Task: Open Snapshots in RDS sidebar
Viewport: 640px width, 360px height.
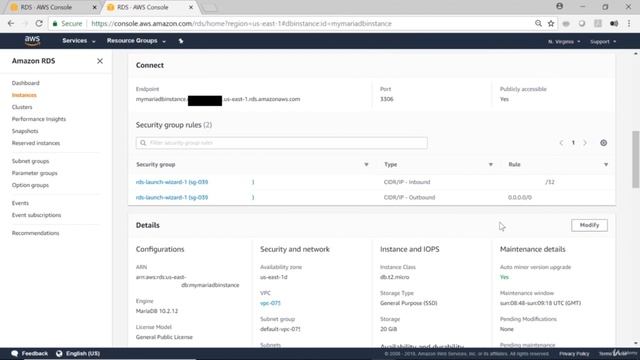Action: coord(25,131)
